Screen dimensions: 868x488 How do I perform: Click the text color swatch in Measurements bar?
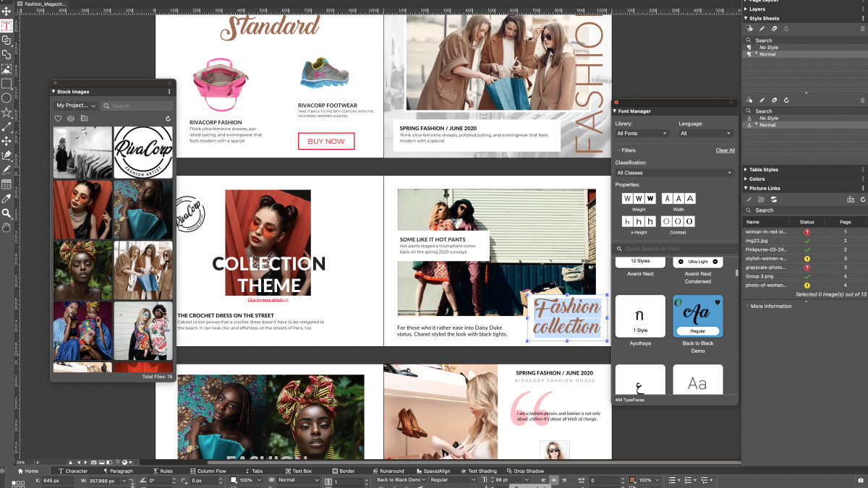pos(632,480)
